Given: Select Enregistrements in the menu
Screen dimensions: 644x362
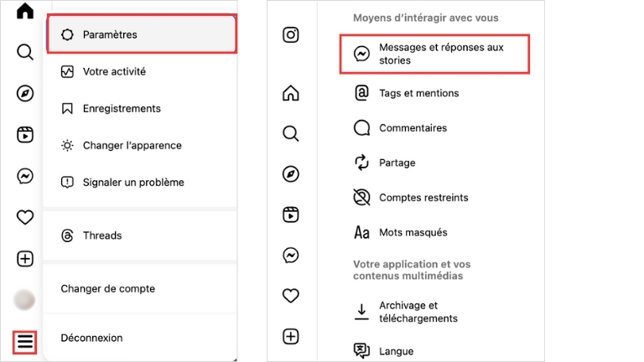Looking at the screenshot, I should click(x=122, y=108).
